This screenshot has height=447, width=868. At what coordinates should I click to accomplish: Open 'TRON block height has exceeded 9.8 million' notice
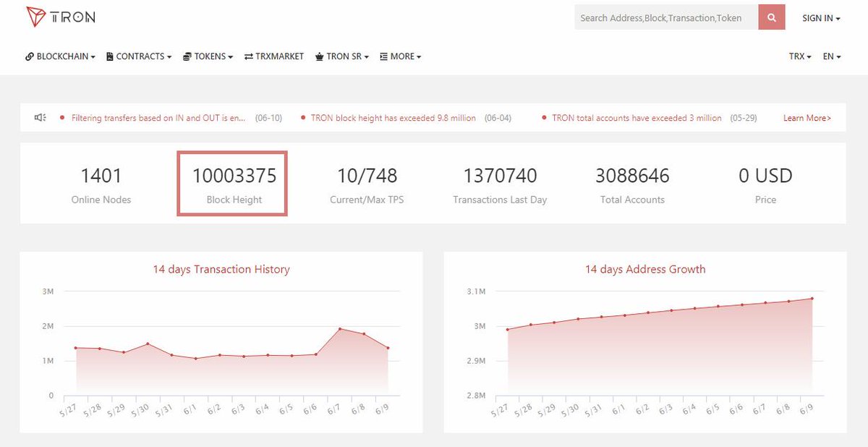pyautogui.click(x=393, y=117)
